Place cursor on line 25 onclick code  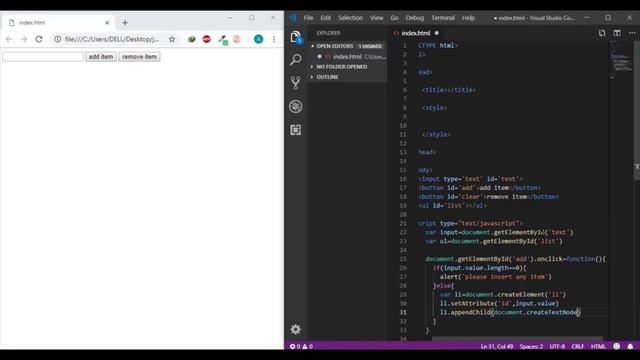point(516,259)
